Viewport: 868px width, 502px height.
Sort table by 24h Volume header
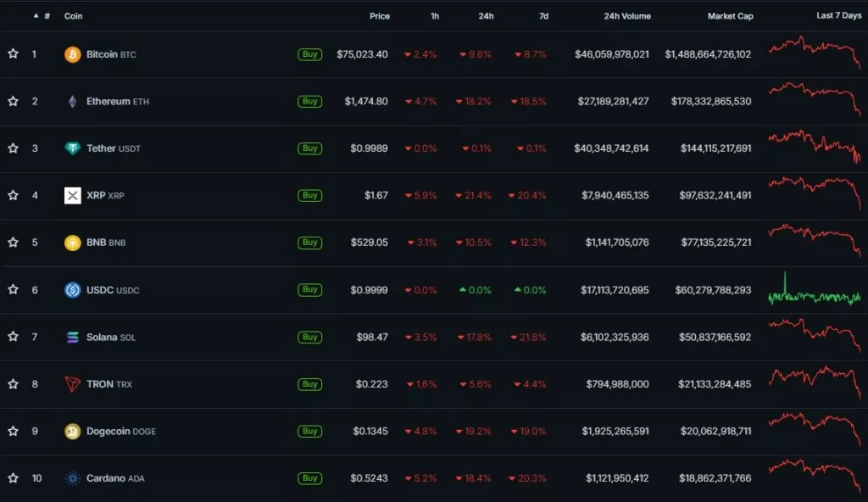coord(627,16)
